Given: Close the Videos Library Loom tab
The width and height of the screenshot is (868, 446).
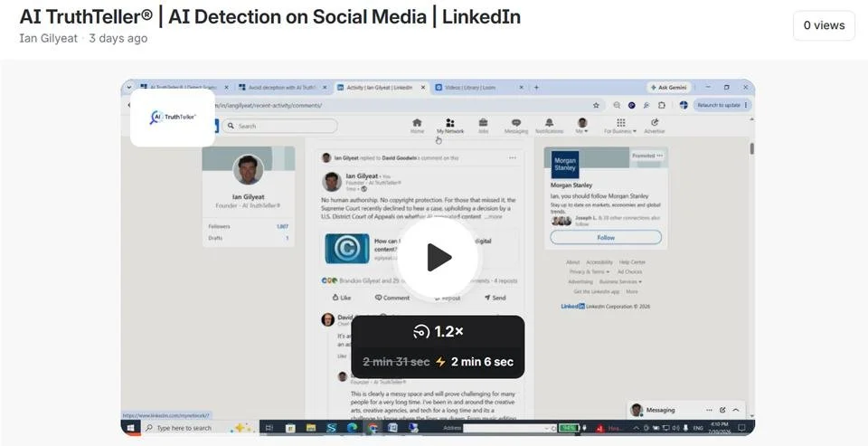Looking at the screenshot, I should pos(521,88).
